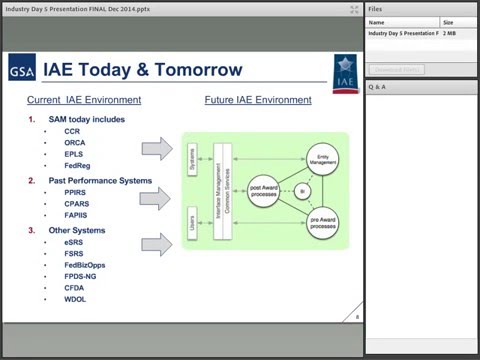Viewport: 480px width, 360px height.
Task: Click the Entity Management circle in diagram
Action: (322, 159)
